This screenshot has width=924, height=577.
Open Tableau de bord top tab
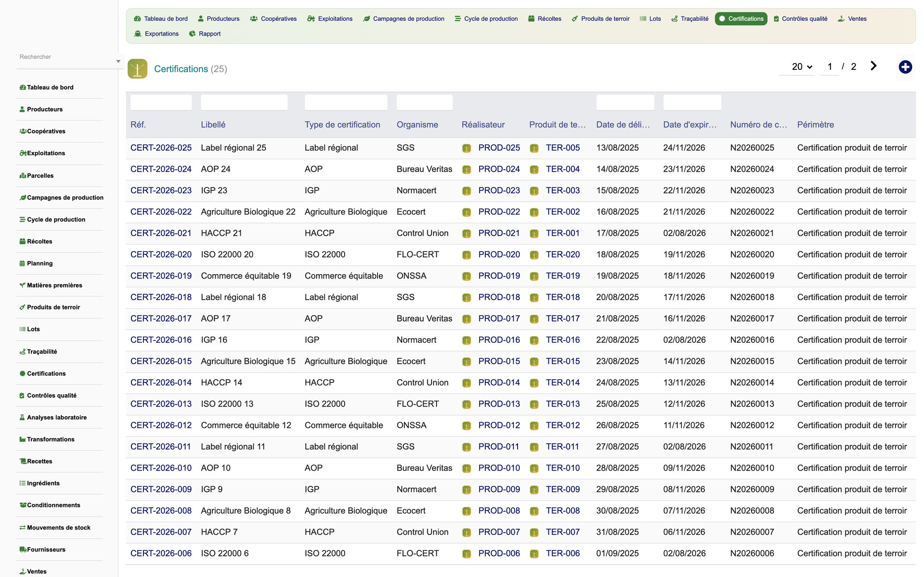click(161, 19)
